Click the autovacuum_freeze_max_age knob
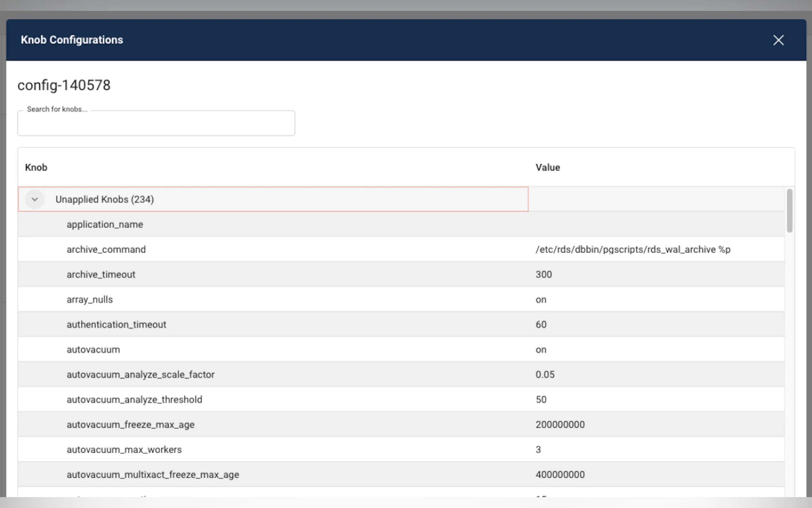The width and height of the screenshot is (812, 508). [x=130, y=425]
